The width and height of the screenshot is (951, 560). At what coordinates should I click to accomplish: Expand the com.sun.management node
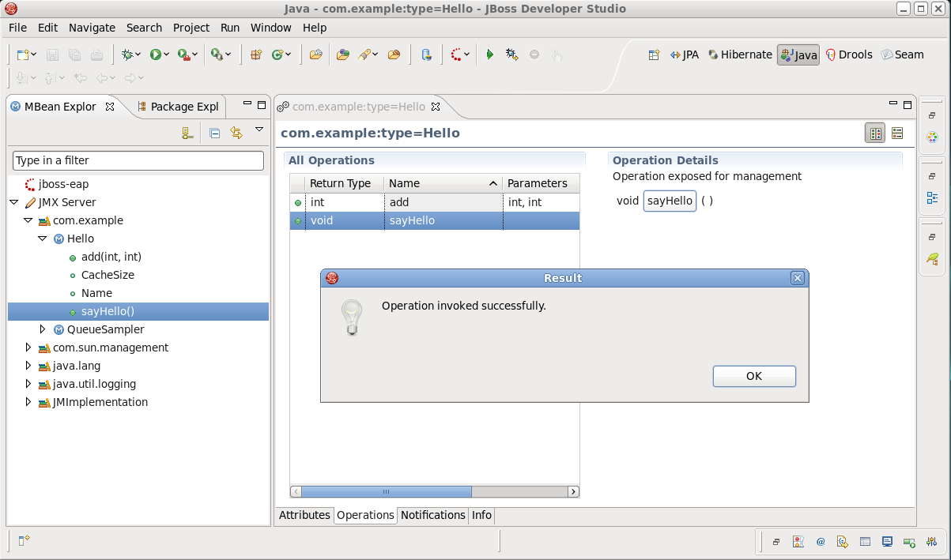point(28,348)
